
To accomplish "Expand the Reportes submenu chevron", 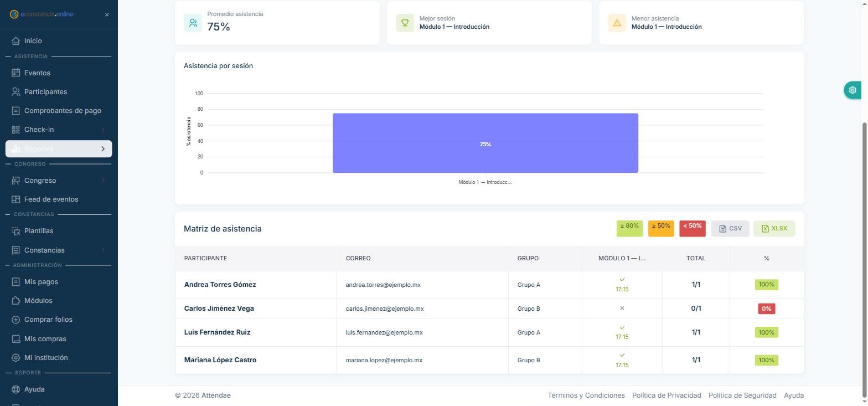I will point(103,148).
